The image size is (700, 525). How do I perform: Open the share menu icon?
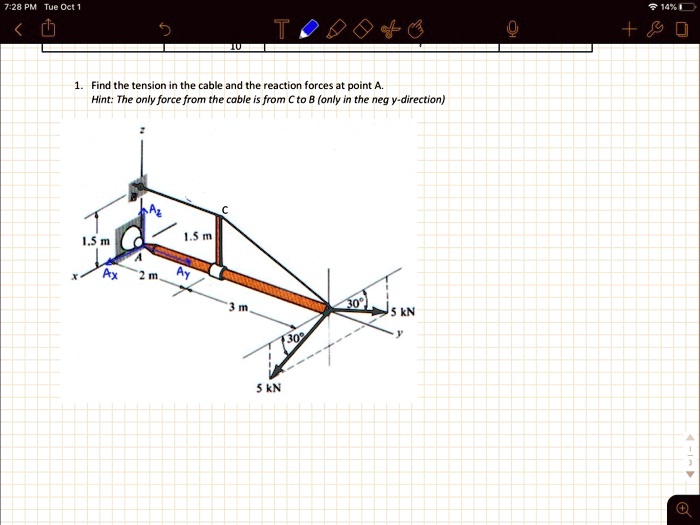click(49, 29)
